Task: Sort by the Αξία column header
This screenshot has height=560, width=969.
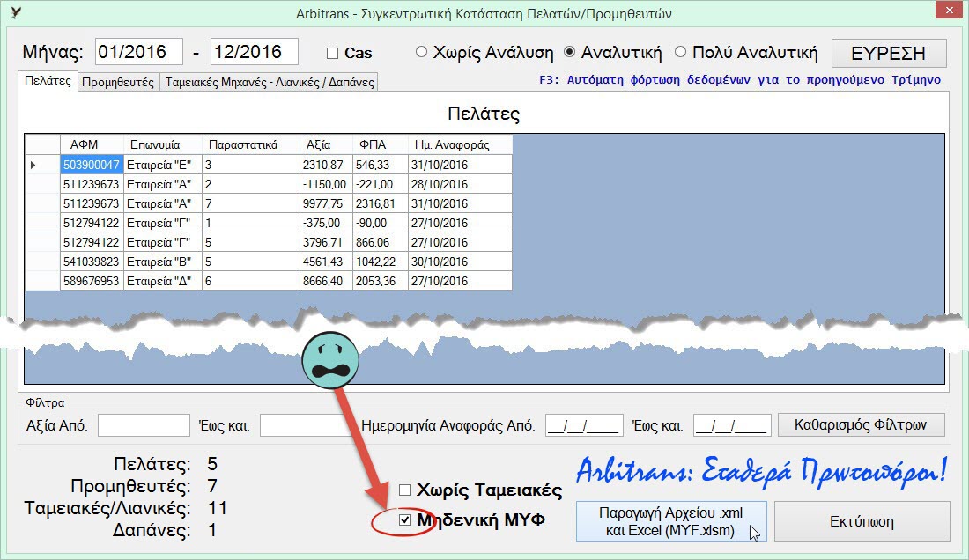Action: point(326,144)
